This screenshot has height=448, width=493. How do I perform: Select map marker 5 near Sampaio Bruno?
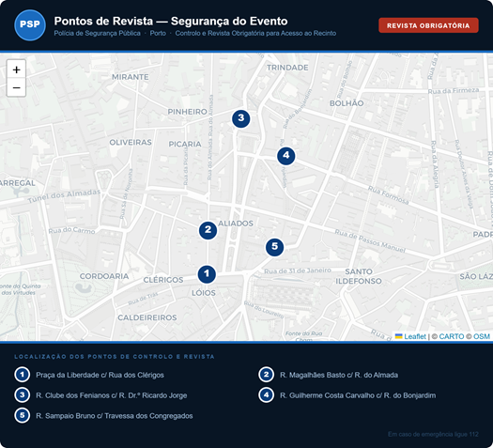[x=274, y=247]
